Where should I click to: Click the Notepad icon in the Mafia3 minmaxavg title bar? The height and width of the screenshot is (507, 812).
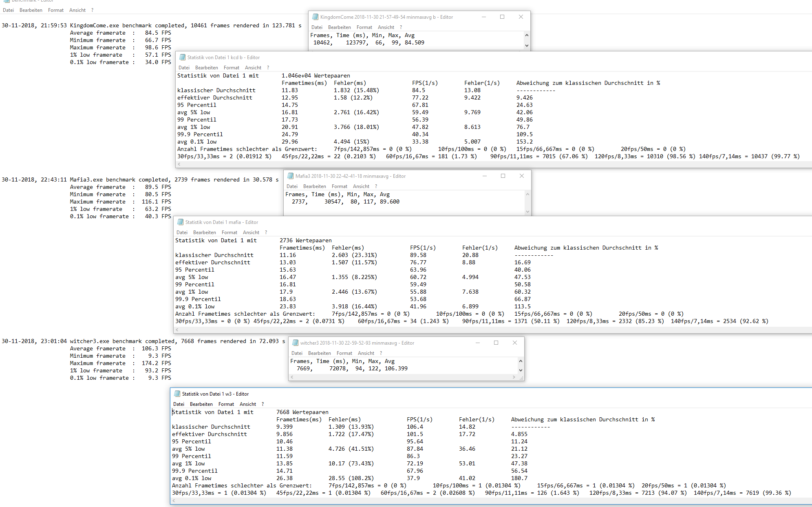pyautogui.click(x=290, y=176)
